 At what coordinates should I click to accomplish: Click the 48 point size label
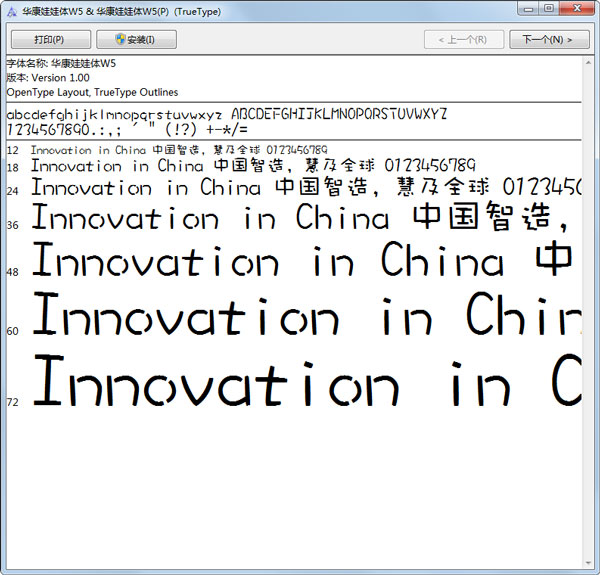tap(12, 272)
